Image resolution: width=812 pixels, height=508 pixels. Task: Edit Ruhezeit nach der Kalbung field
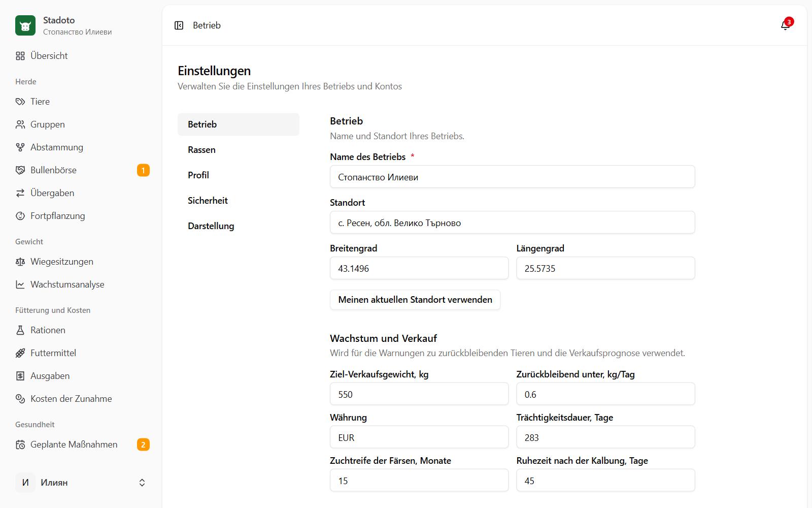(605, 481)
